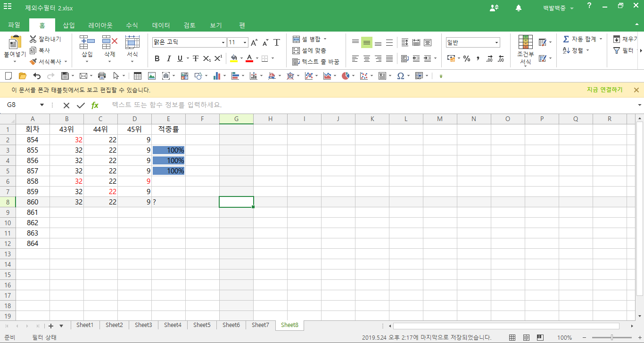Click the Undo arrow in quick toolbar
644x343 pixels.
pos(37,76)
